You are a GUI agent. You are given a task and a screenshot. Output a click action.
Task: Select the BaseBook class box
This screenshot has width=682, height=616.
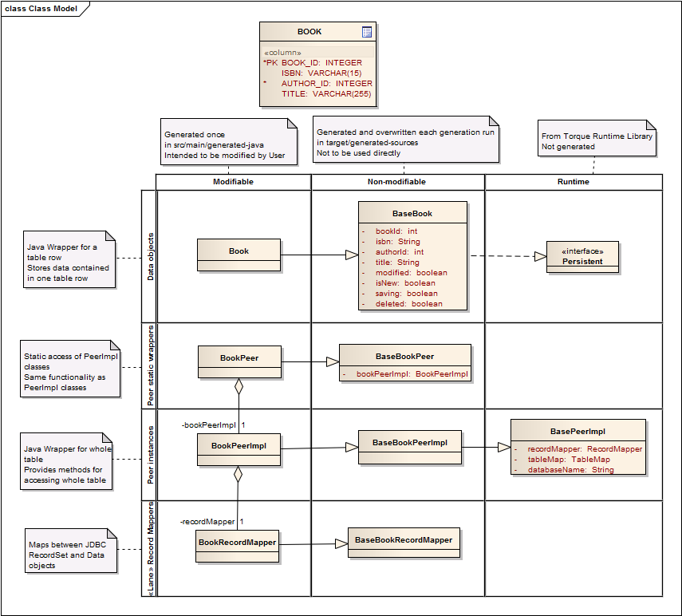(412, 214)
